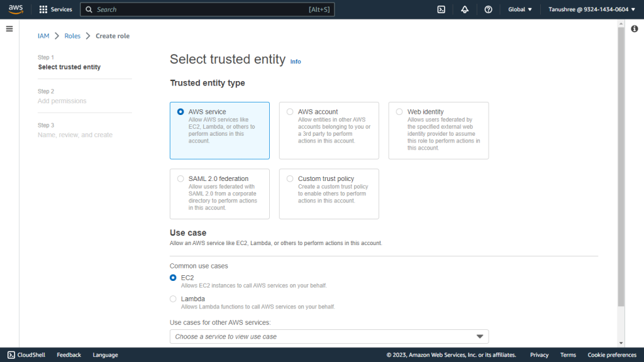Select the Lambda use case radio
The image size is (644, 362).
pyautogui.click(x=173, y=299)
